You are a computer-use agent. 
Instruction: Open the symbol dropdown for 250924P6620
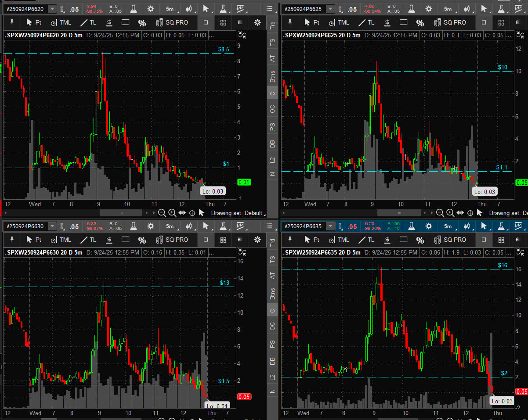pos(52,9)
